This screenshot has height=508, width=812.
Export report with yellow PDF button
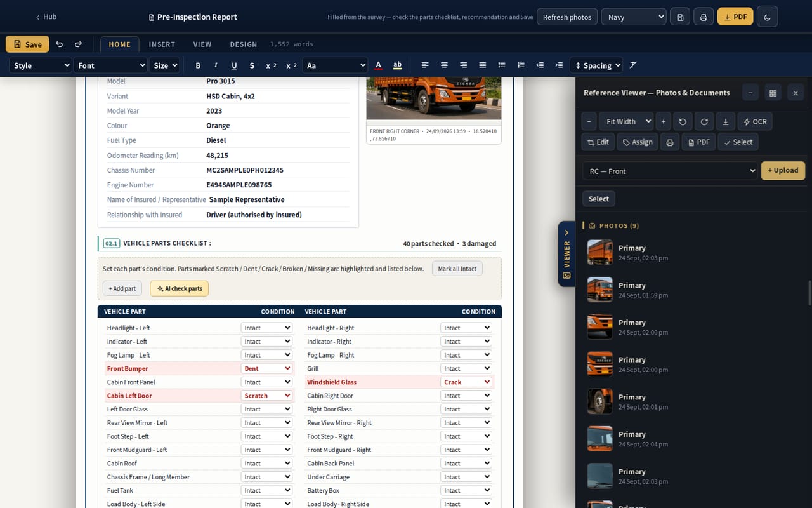[x=735, y=17]
